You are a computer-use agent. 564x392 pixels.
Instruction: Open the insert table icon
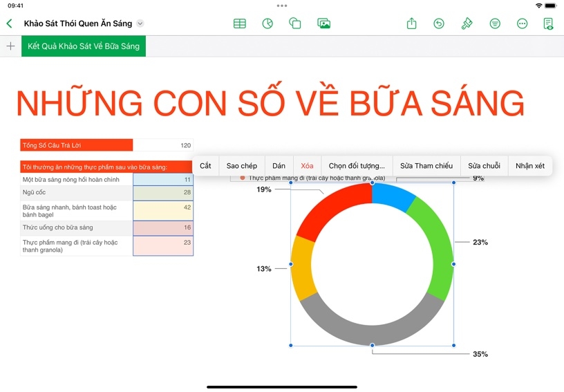(240, 24)
